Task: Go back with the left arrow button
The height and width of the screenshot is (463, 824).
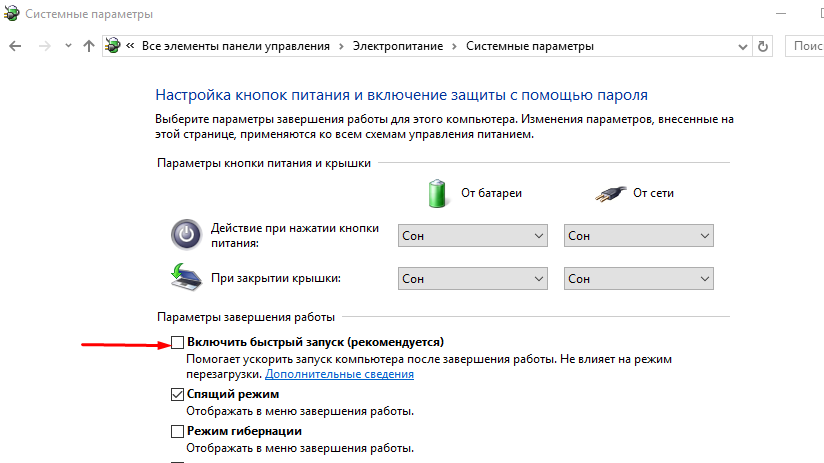Action: click(x=15, y=46)
